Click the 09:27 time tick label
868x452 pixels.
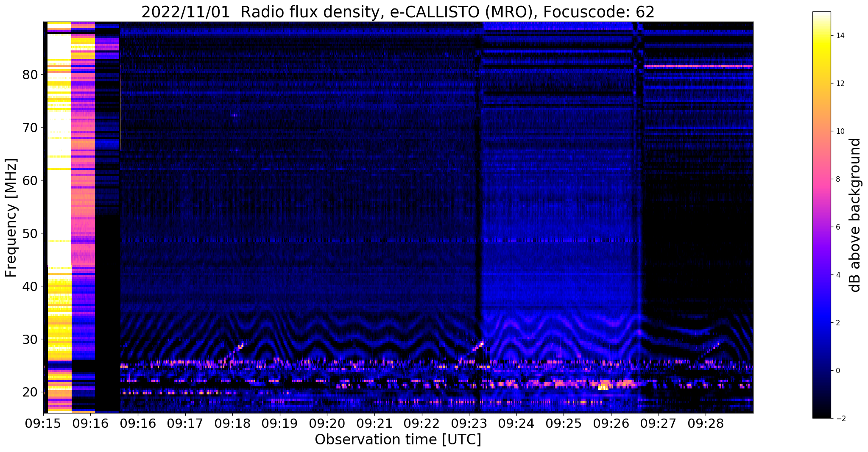point(658,424)
